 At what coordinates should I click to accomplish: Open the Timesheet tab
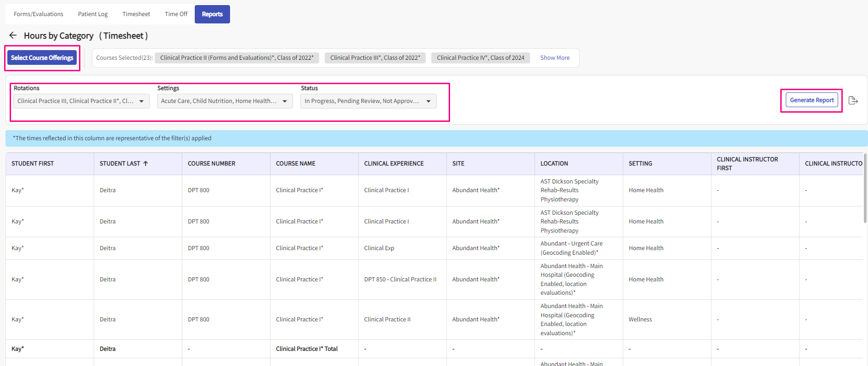[136, 14]
